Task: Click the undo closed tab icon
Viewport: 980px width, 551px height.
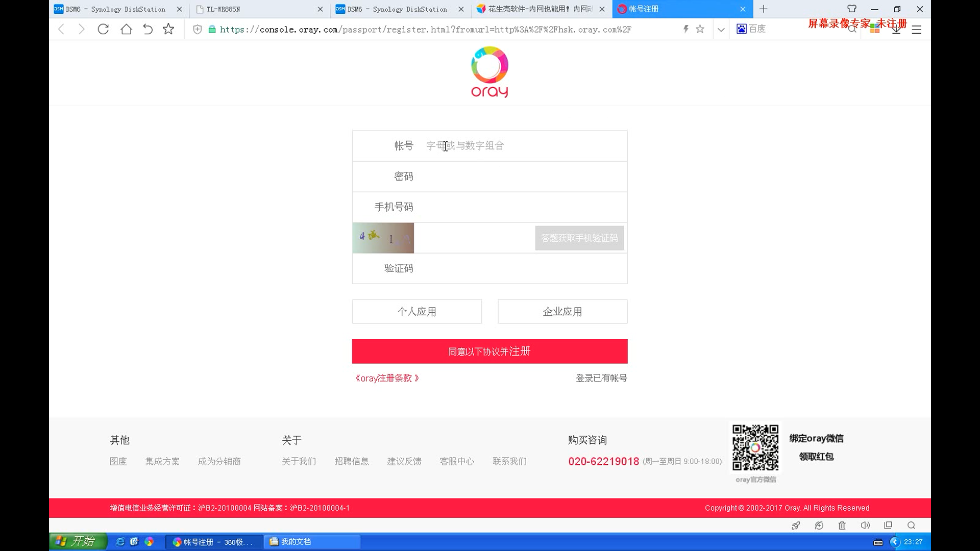Action: tap(148, 29)
